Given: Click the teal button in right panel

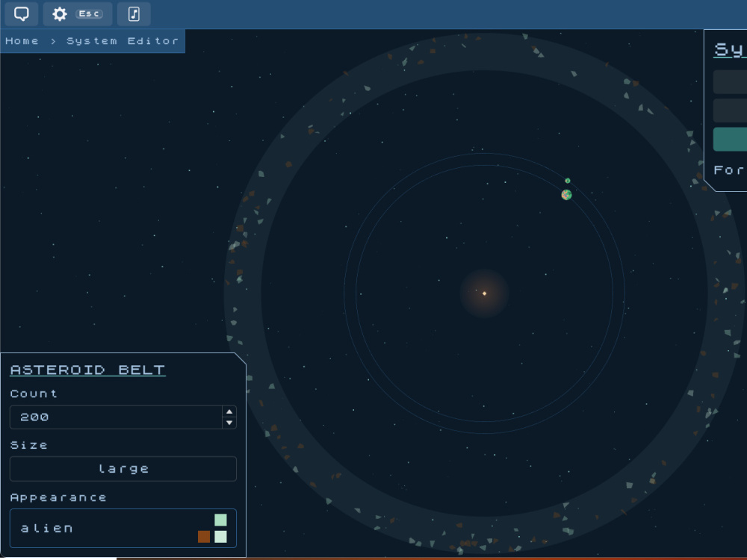Looking at the screenshot, I should coord(730,139).
